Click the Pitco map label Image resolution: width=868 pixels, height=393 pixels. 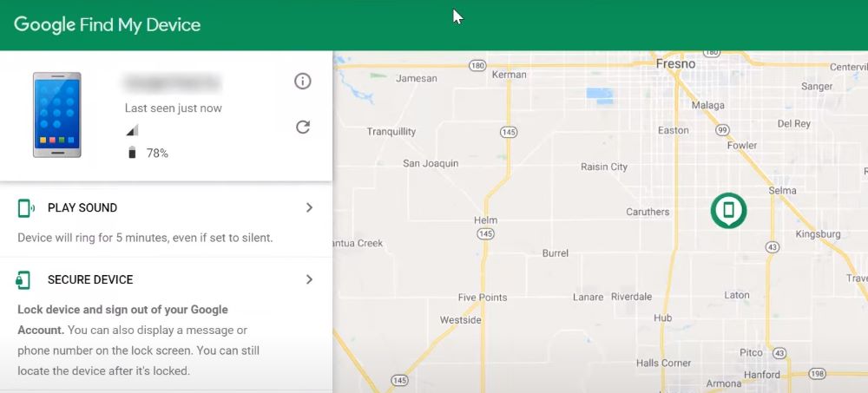click(752, 352)
